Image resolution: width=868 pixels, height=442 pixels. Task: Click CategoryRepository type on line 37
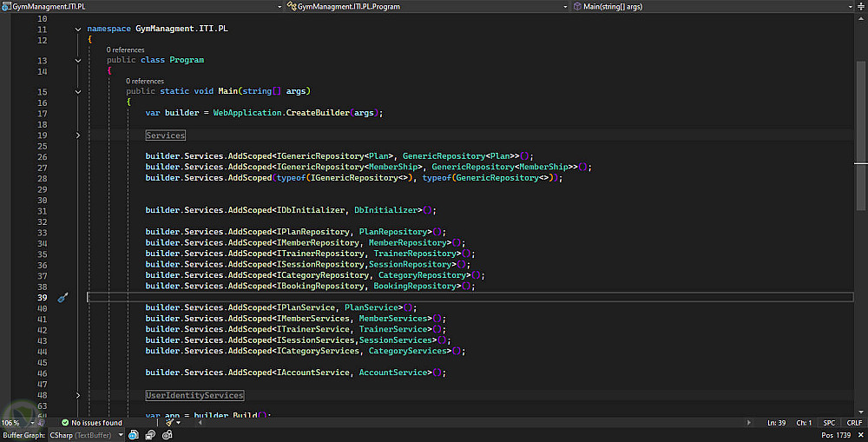422,275
